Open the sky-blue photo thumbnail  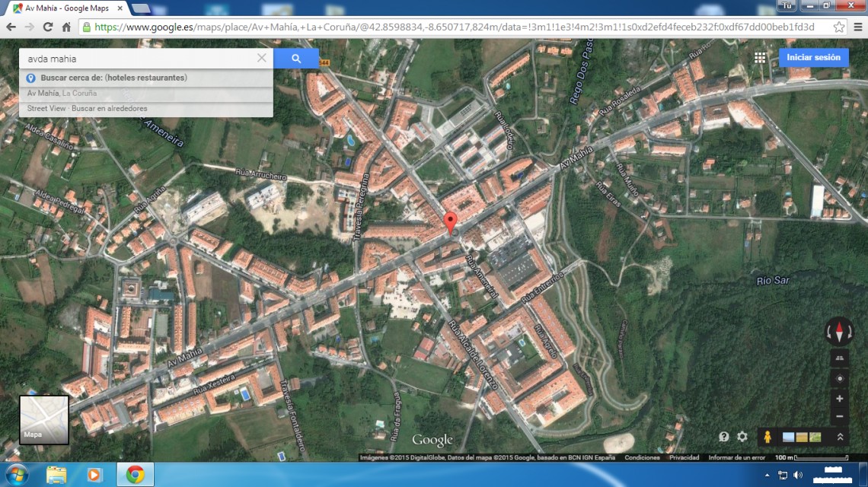(788, 438)
